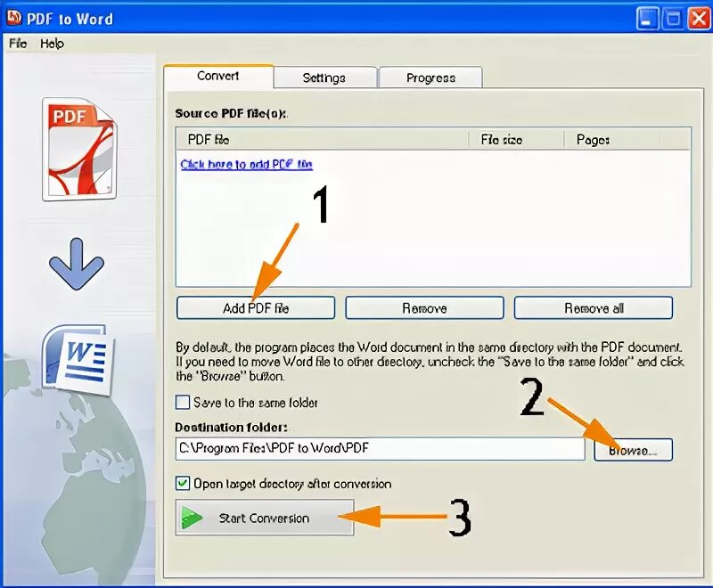Click the Word document icon in the sidebar
The image size is (713, 588).
point(78,359)
